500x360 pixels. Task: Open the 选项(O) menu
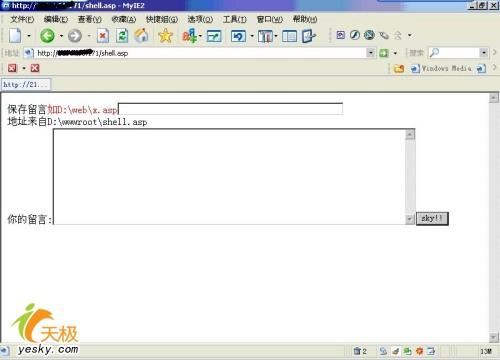point(200,20)
